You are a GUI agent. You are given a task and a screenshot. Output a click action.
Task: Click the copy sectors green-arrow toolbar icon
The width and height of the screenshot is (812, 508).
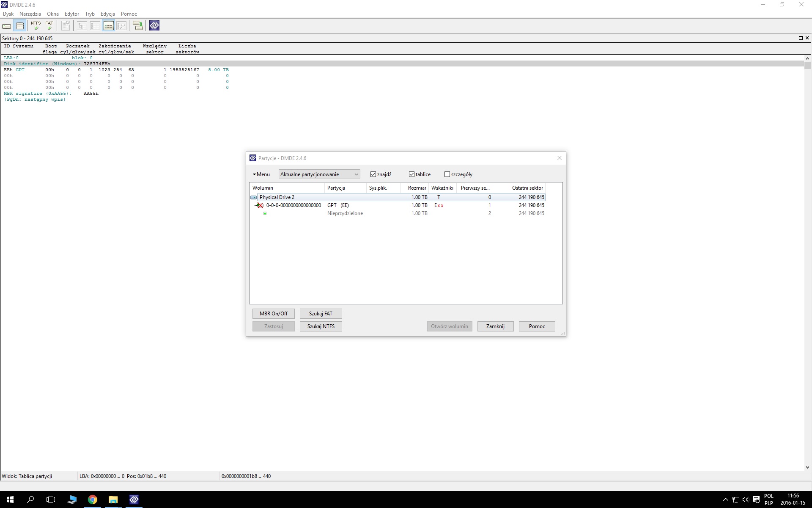[x=138, y=26]
